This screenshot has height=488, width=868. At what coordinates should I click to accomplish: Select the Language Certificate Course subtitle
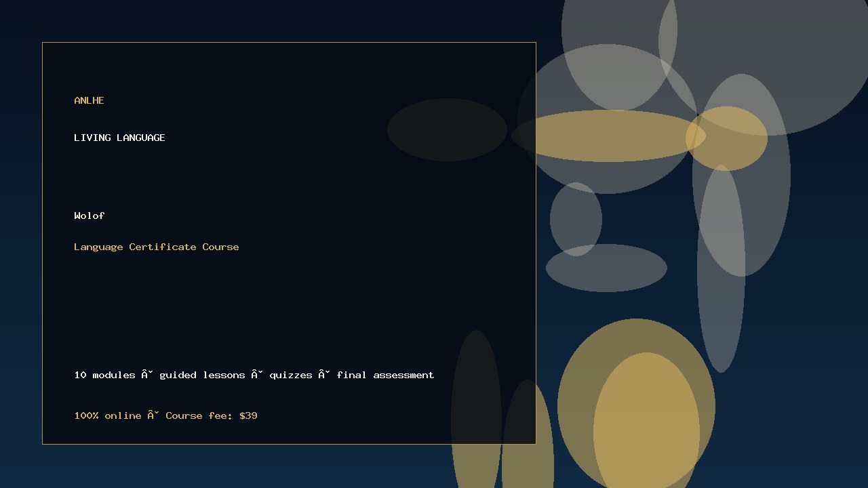pos(157,247)
